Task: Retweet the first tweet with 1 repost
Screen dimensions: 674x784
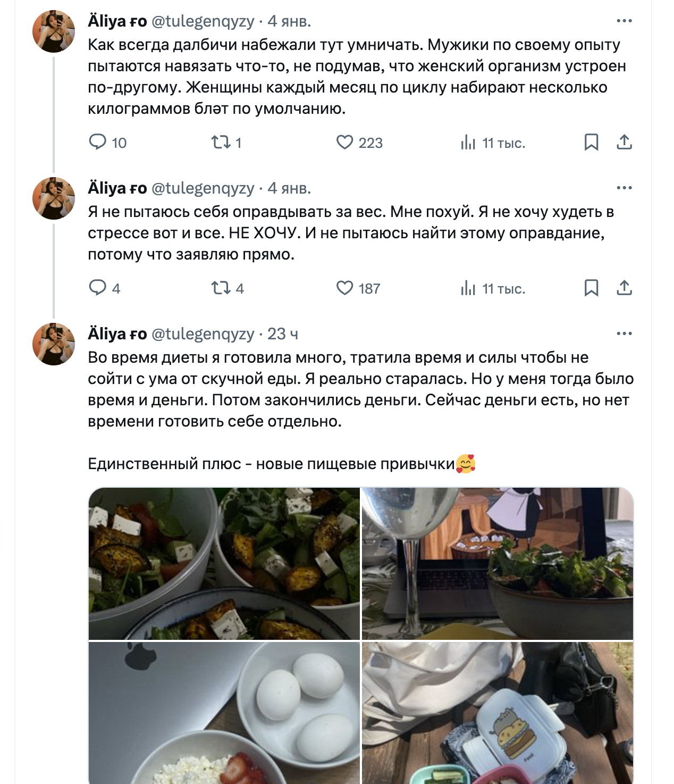Action: [220, 143]
